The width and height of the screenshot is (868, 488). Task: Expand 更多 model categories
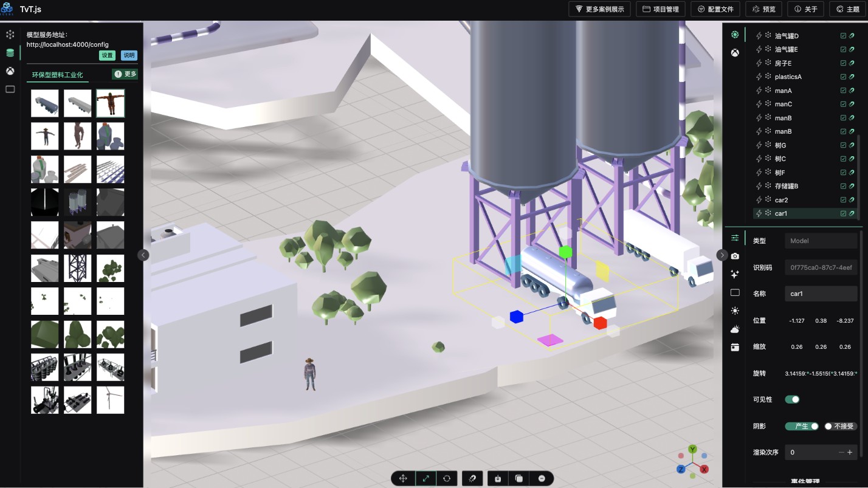[x=125, y=74]
